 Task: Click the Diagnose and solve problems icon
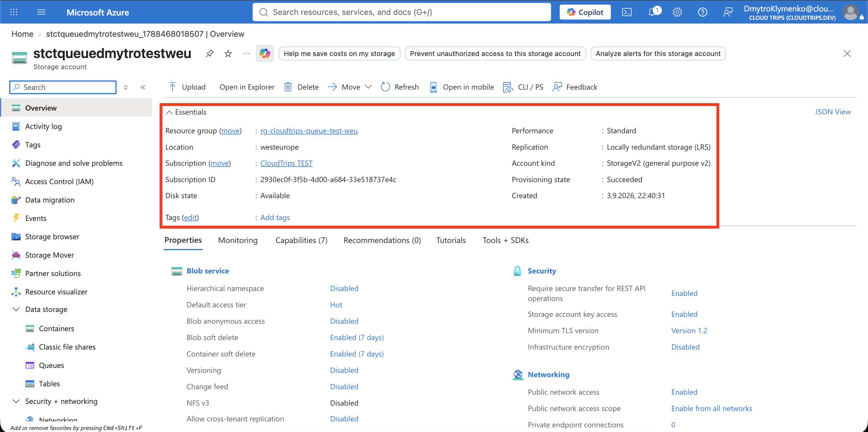[16, 163]
